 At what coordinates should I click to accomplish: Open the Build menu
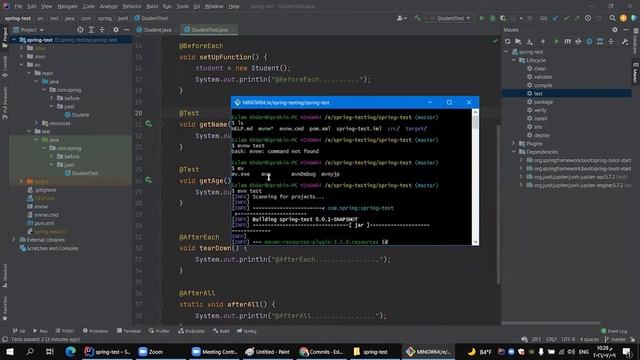click(152, 6)
